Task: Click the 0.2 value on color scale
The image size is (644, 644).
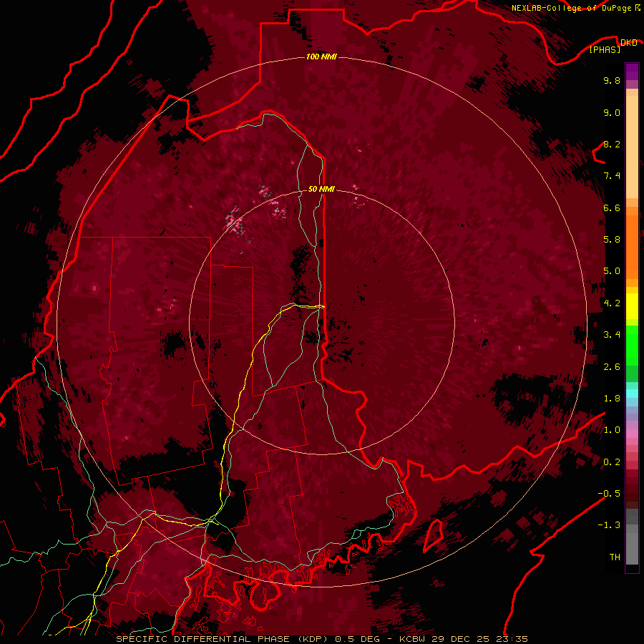Action: click(x=612, y=462)
